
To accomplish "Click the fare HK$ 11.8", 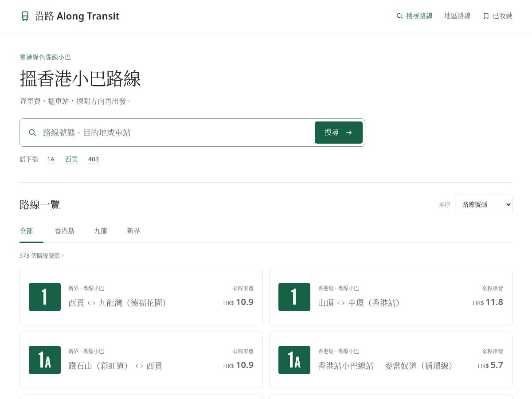I will [x=488, y=302].
